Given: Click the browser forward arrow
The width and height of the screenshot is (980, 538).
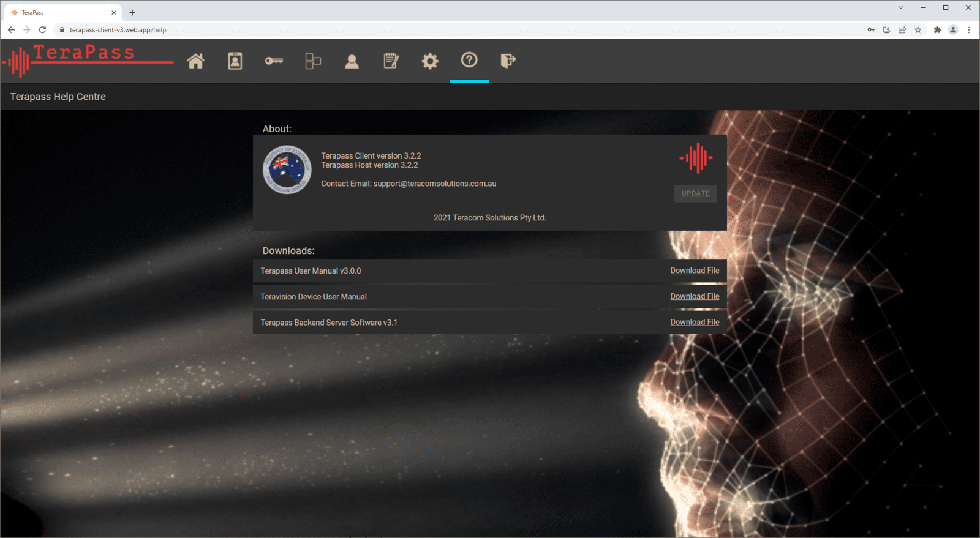Looking at the screenshot, I should click(x=26, y=29).
